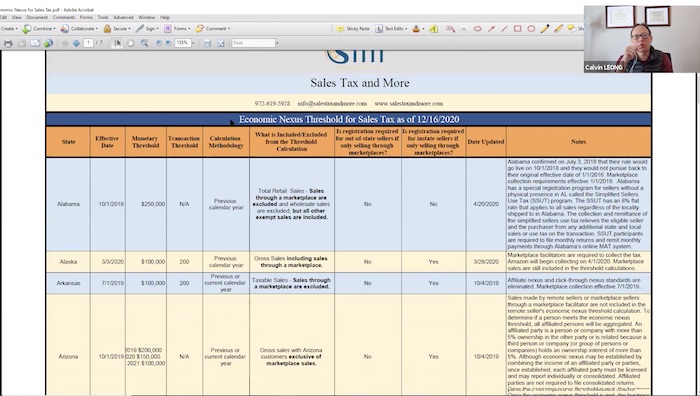Open the Document menu
The image size is (700, 396).
tap(37, 17)
